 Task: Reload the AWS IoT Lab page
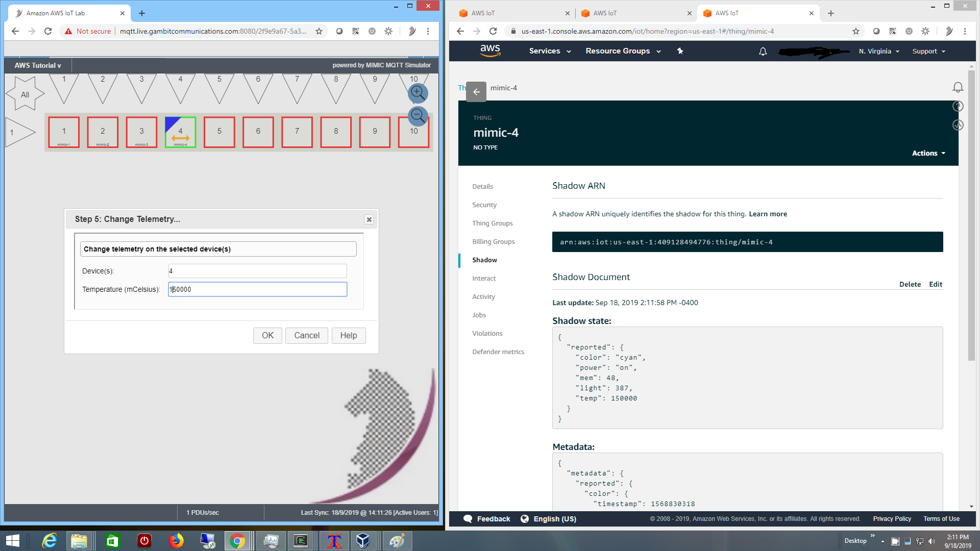point(48,31)
